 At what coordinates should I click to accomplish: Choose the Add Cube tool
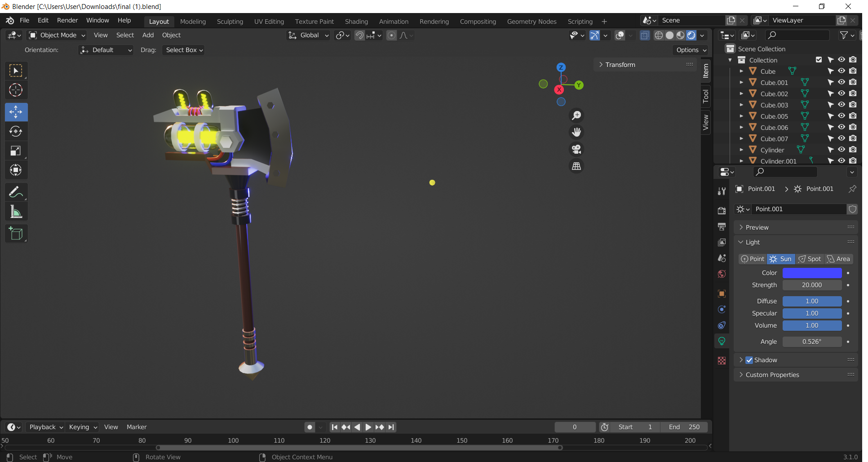click(x=16, y=233)
